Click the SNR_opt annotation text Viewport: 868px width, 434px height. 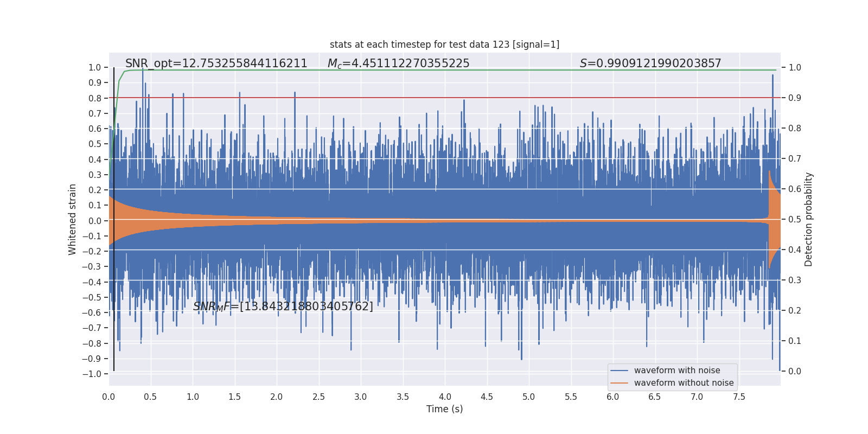point(216,63)
